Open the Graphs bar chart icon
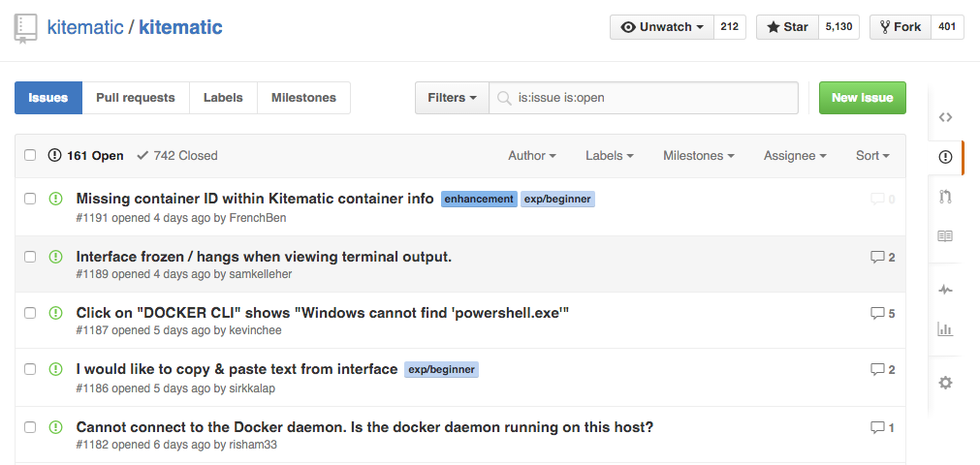The image size is (980, 465). click(x=945, y=329)
